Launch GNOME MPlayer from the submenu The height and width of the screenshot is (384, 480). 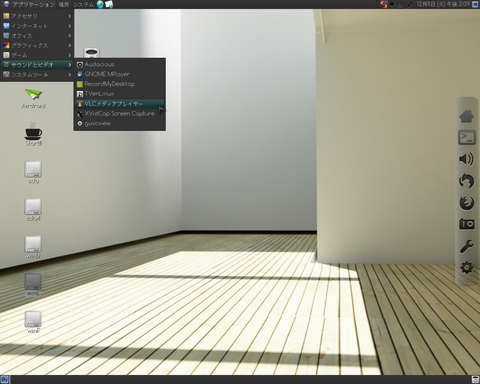click(120, 74)
